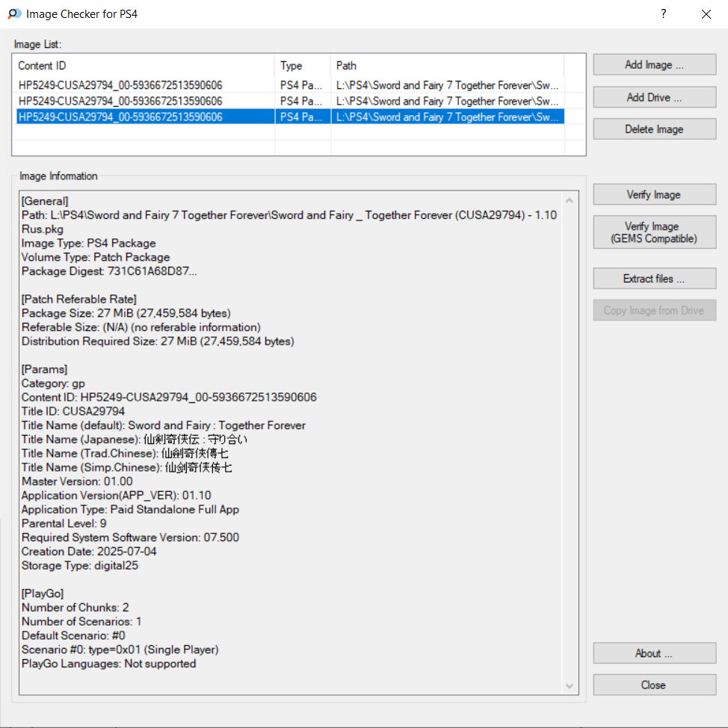Click the Image Checker app icon in title bar

(x=14, y=14)
